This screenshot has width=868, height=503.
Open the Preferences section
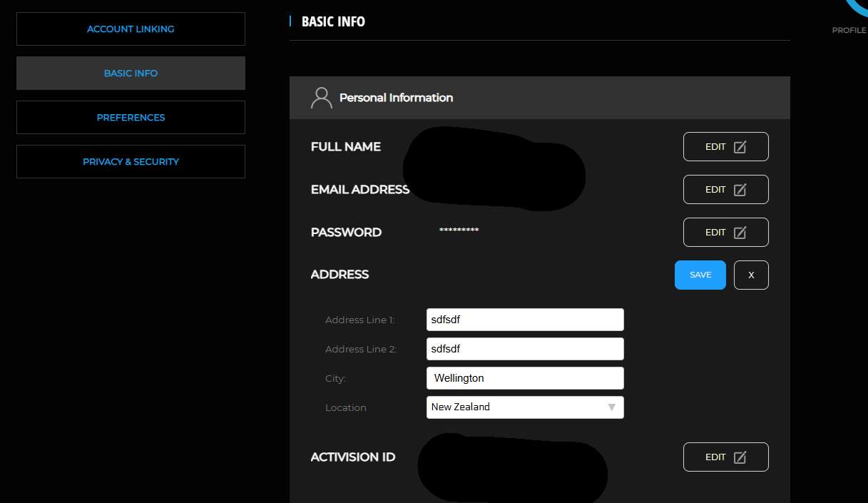tap(131, 118)
